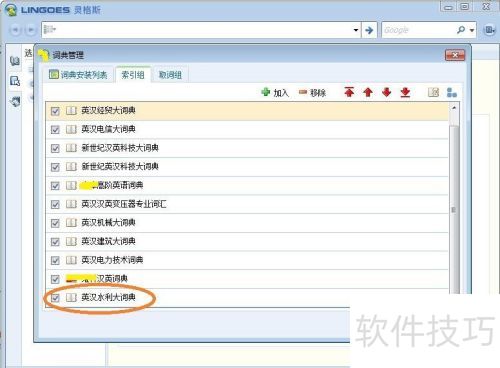Screen dimensions: 500x368
Task: Move selected dictionary up one position
Action: coord(368,92)
